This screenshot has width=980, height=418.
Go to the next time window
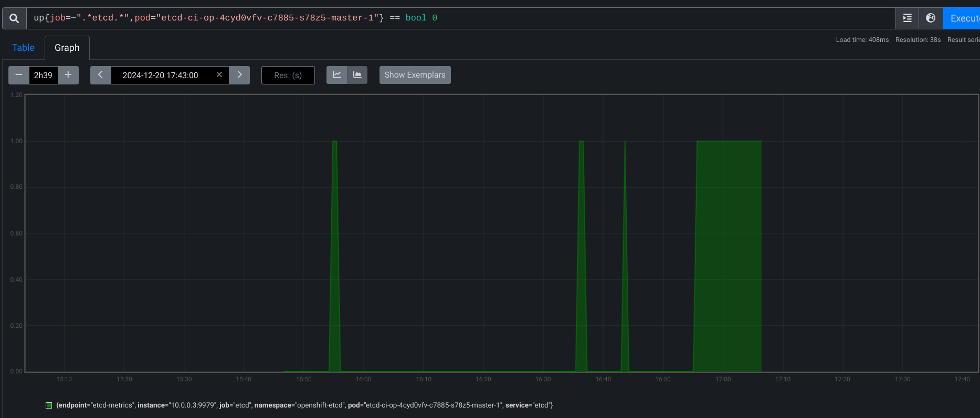(239, 75)
